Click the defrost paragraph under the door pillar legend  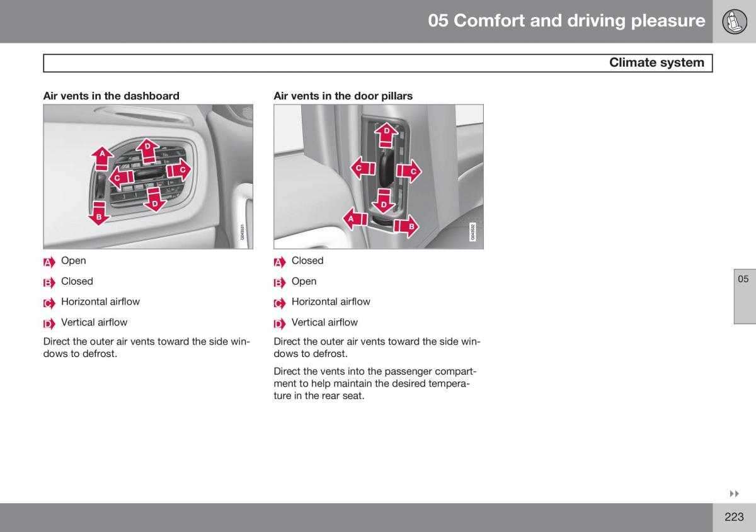377,348
